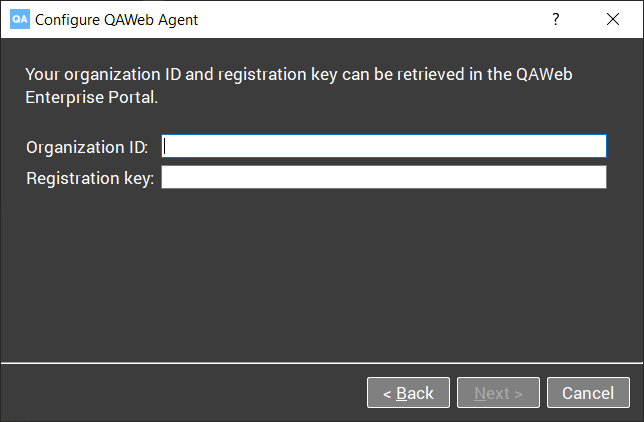Place cursor in the Registration key field
This screenshot has height=422, width=644.
[x=384, y=177]
